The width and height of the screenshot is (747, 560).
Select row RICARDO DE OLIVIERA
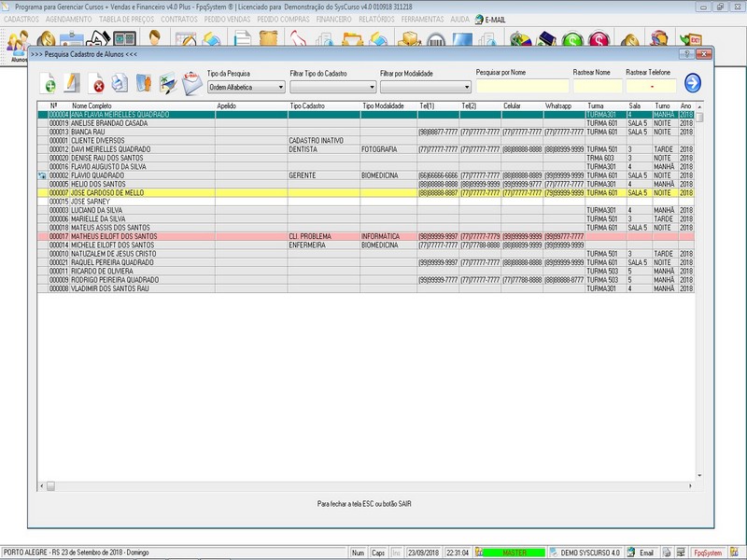coord(366,271)
